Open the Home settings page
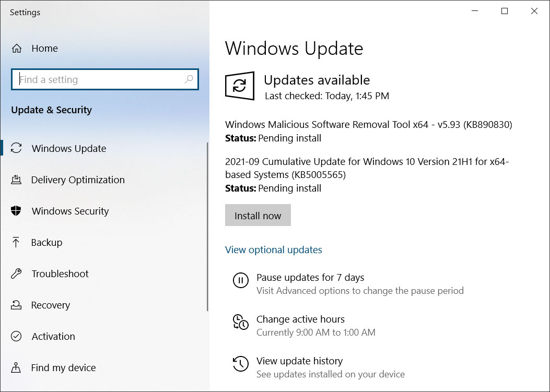The height and width of the screenshot is (392, 550). tap(44, 48)
